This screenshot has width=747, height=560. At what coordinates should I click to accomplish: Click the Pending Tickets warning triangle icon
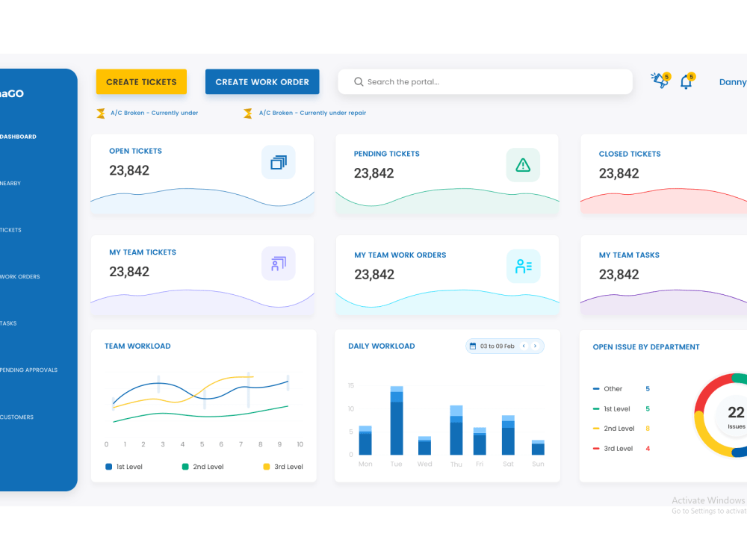[523, 165]
